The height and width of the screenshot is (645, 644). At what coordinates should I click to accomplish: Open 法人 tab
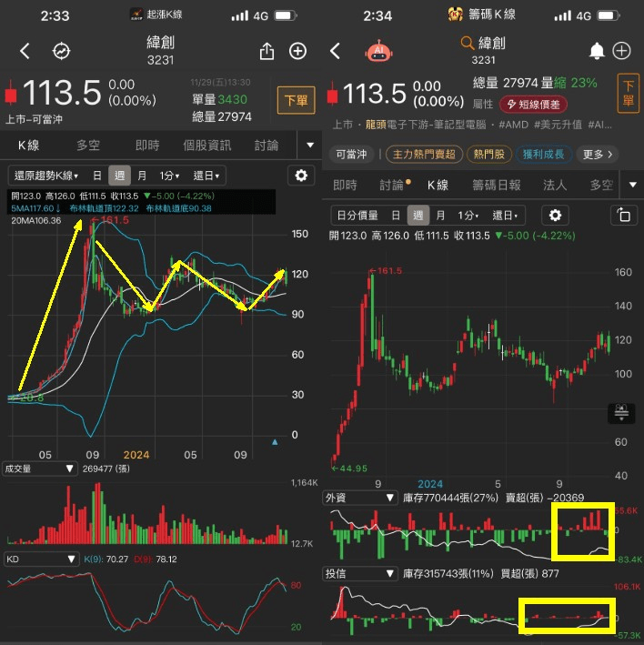tap(555, 185)
